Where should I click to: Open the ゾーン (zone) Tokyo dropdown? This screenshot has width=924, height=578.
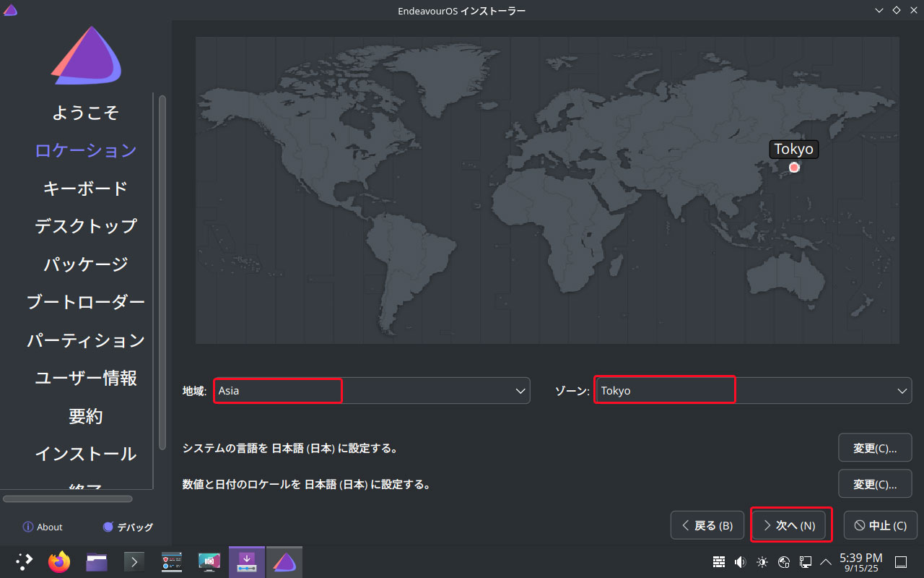point(754,390)
